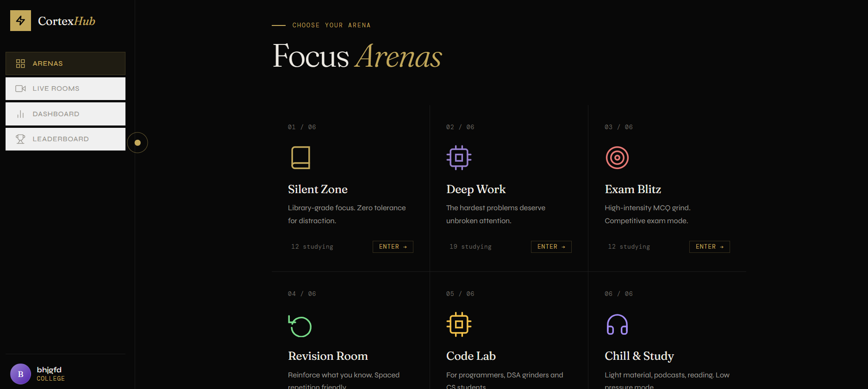Enter the Silent Zone arena
This screenshot has height=389, width=868.
393,246
